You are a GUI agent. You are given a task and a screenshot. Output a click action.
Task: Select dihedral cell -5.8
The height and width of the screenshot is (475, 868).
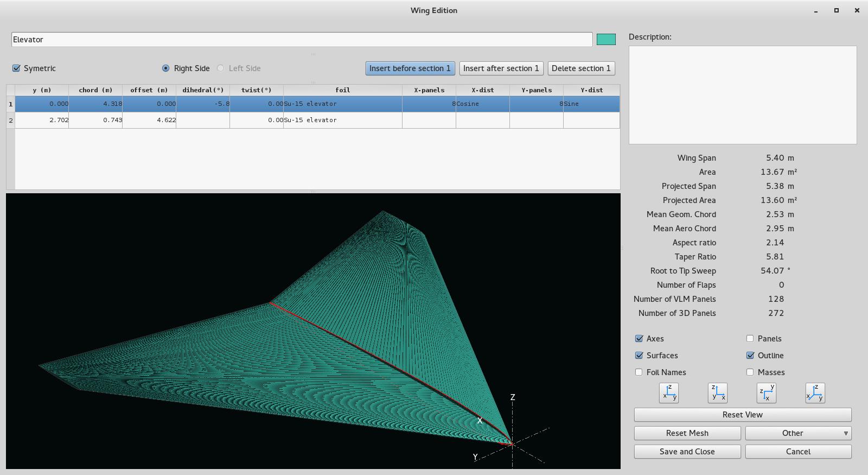(203, 104)
